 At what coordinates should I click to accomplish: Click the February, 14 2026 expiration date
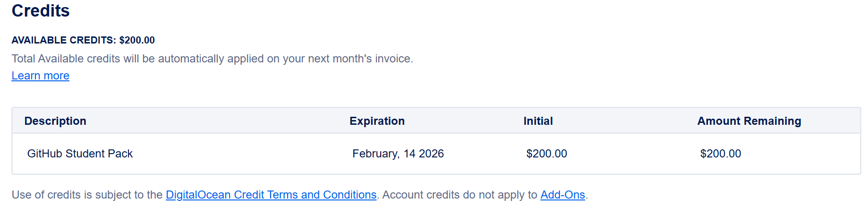[398, 154]
